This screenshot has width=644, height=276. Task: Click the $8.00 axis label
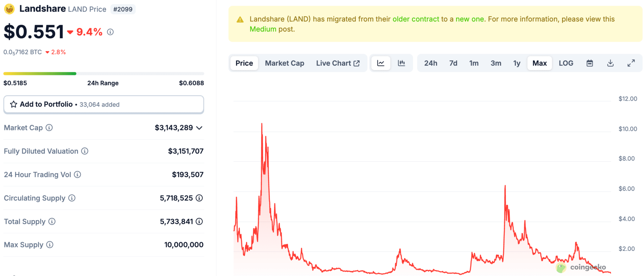pos(626,159)
